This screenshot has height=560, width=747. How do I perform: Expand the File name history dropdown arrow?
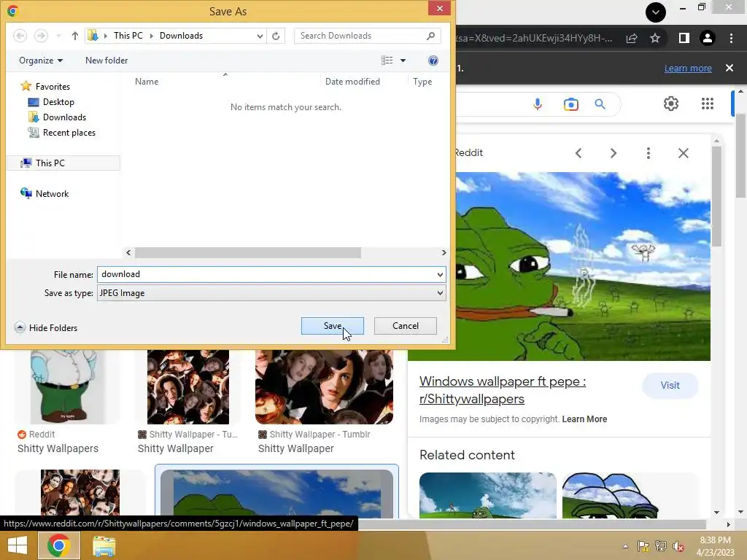click(440, 274)
